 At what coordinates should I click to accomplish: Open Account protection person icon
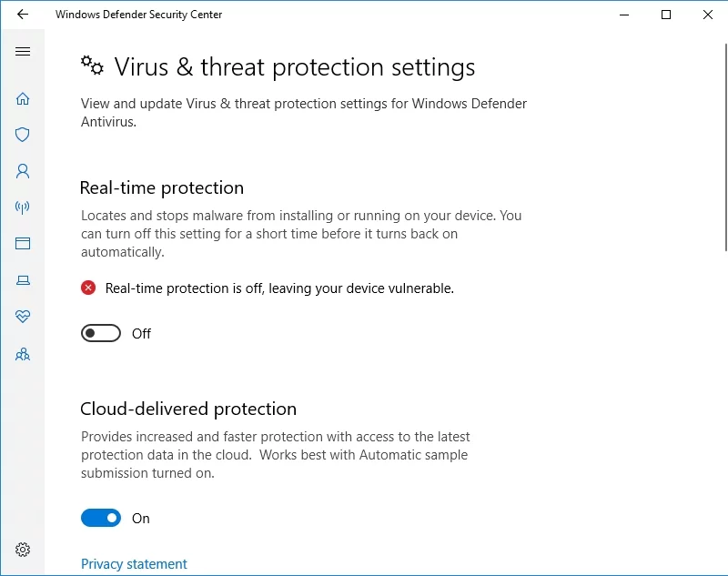23,171
